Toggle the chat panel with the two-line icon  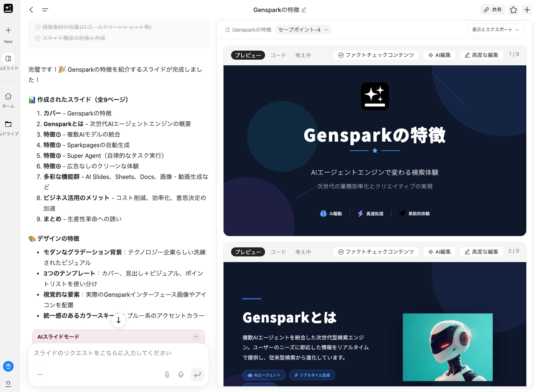[x=45, y=10]
